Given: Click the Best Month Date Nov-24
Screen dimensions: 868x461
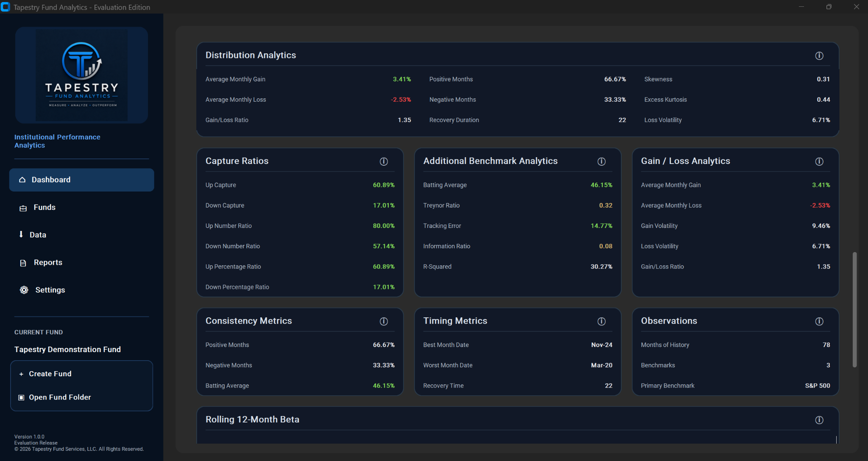Looking at the screenshot, I should [x=601, y=345].
